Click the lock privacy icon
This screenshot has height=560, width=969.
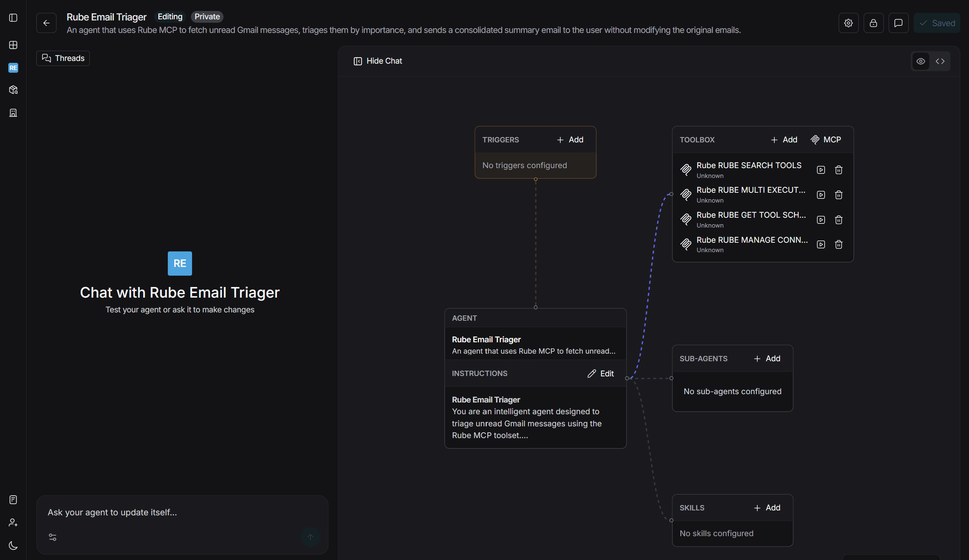pyautogui.click(x=873, y=23)
